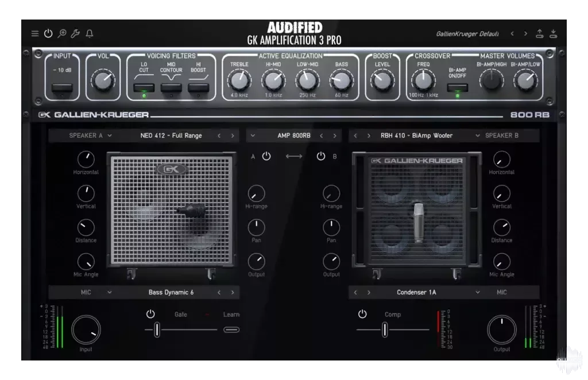This screenshot has height=380, width=588.
Task: Click the HI-MID 1.0 kHz knob
Action: (x=273, y=80)
